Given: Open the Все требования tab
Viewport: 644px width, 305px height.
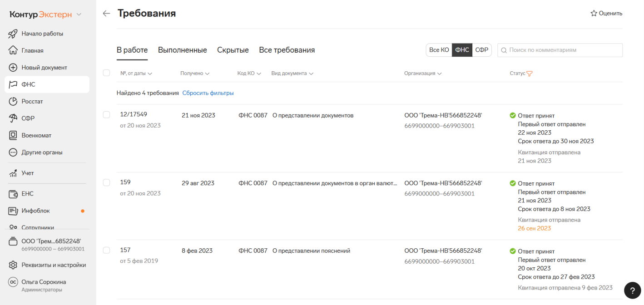Looking at the screenshot, I should point(287,50).
